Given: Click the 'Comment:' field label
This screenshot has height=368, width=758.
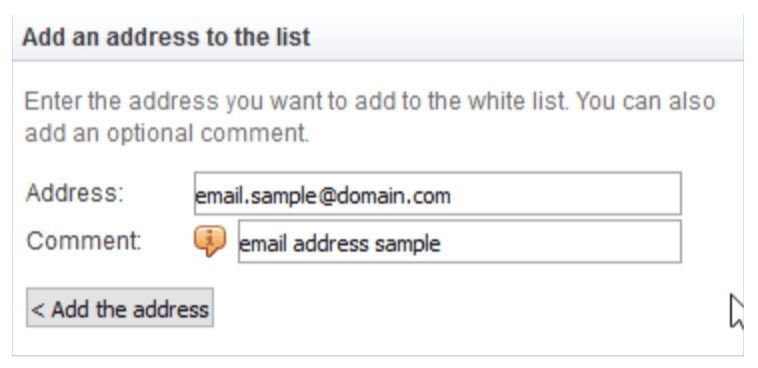Looking at the screenshot, I should (x=84, y=240).
